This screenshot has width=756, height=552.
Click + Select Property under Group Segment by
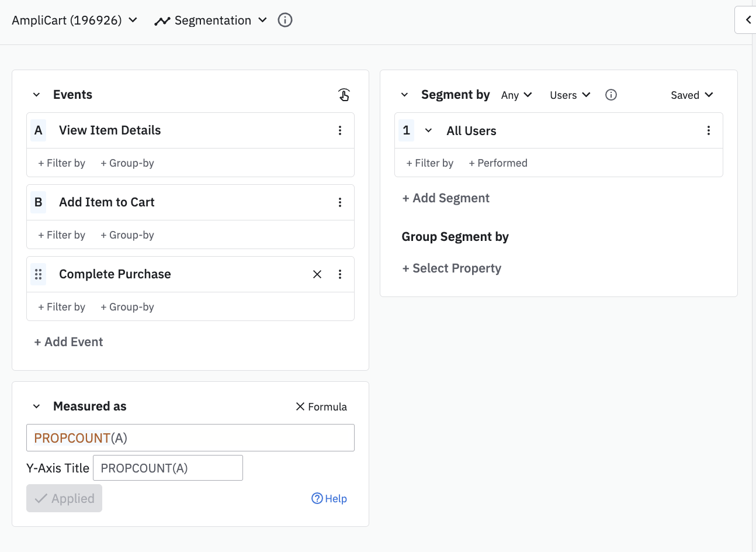pyautogui.click(x=452, y=268)
